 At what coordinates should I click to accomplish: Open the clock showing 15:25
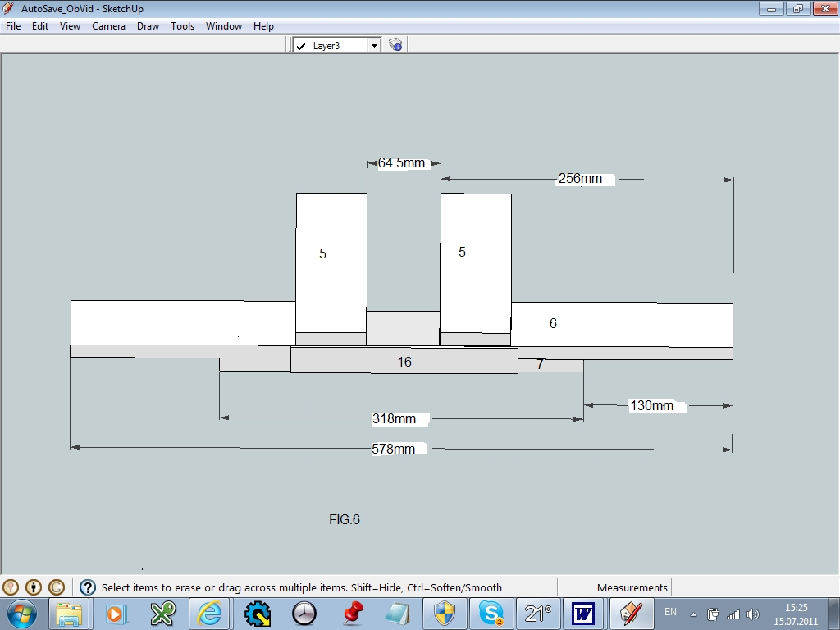point(796,614)
